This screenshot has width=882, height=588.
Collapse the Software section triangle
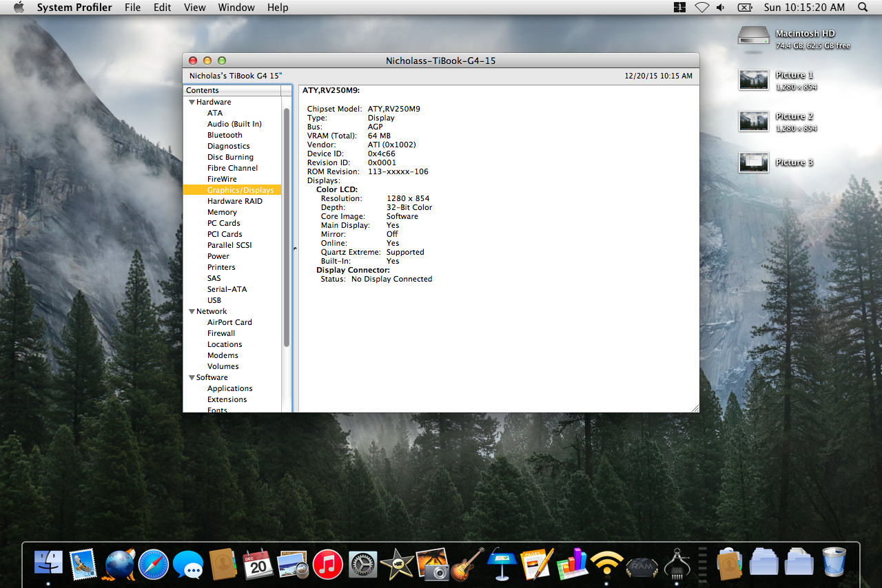click(192, 377)
